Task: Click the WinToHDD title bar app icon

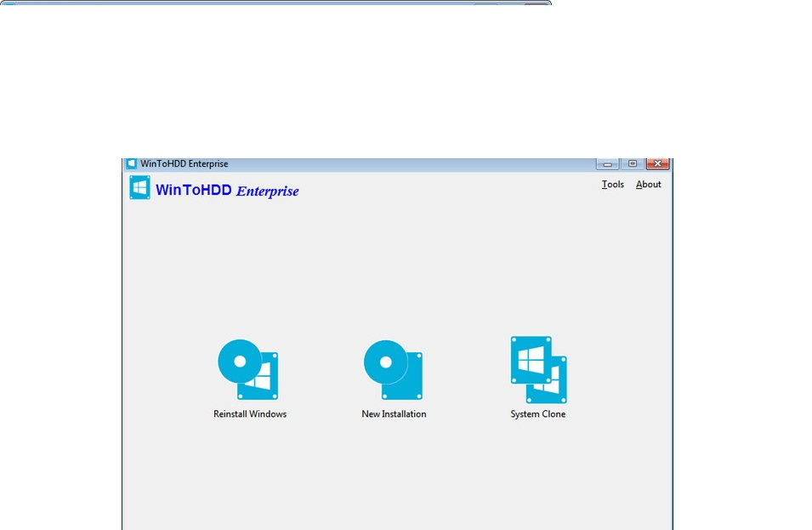Action: [x=132, y=163]
